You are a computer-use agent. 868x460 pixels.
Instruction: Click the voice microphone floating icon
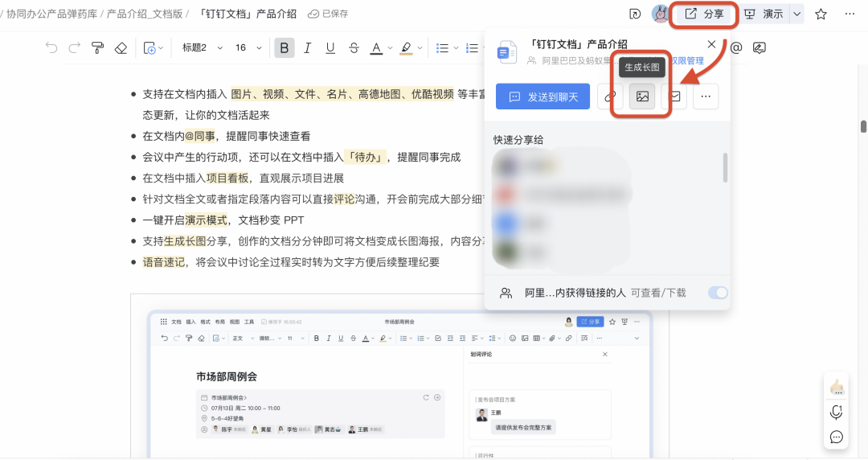click(837, 413)
